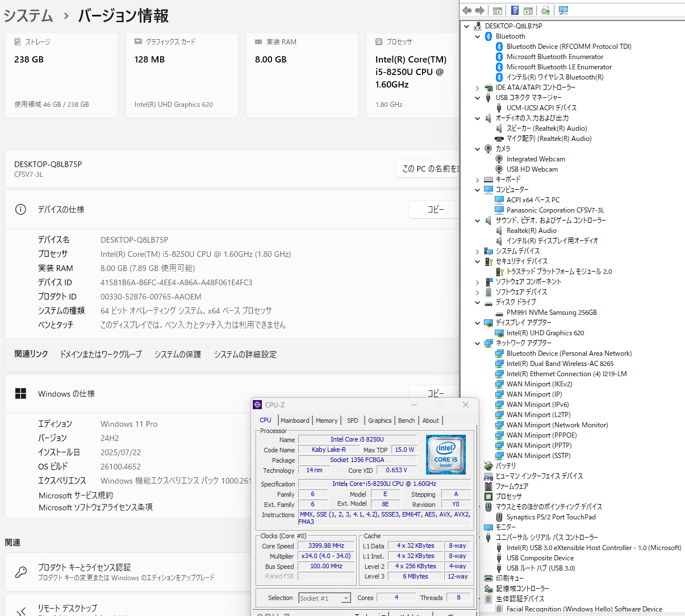Select USB HD Webcam device
Image resolution: width=685 pixels, height=616 pixels.
(532, 169)
